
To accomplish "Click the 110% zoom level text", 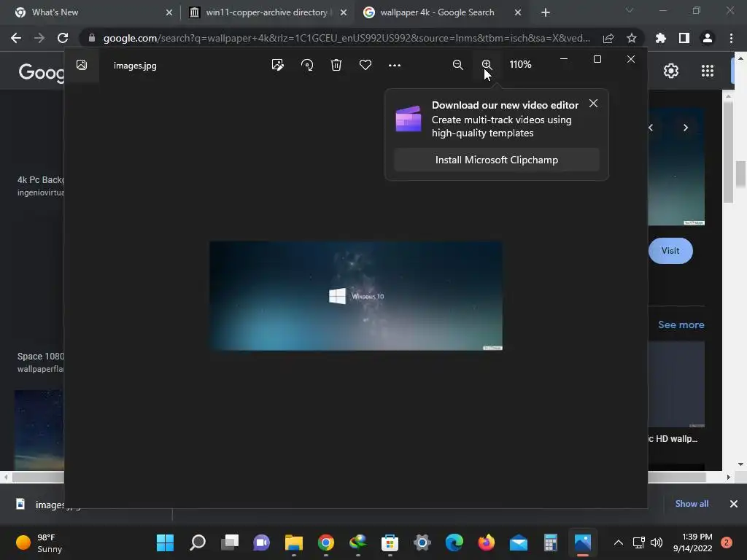I will click(x=520, y=64).
